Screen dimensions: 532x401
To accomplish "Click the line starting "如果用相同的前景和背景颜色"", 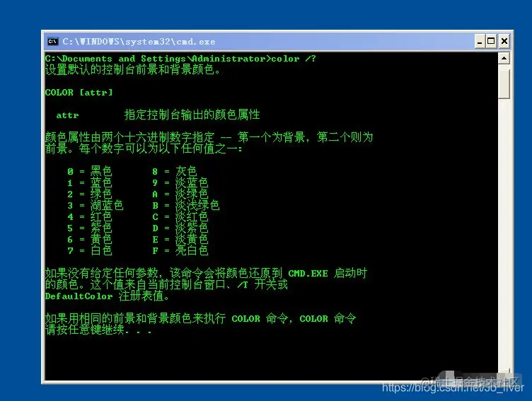I will 200,318.
